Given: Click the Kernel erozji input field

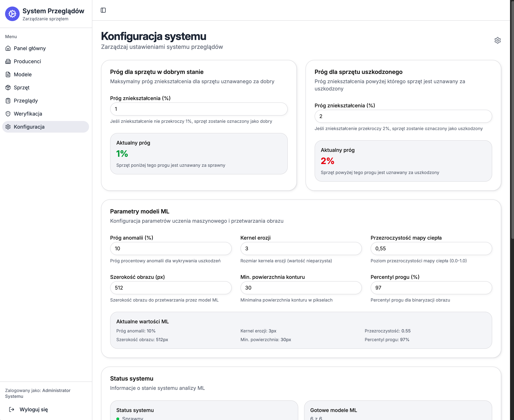Looking at the screenshot, I should (x=301, y=249).
